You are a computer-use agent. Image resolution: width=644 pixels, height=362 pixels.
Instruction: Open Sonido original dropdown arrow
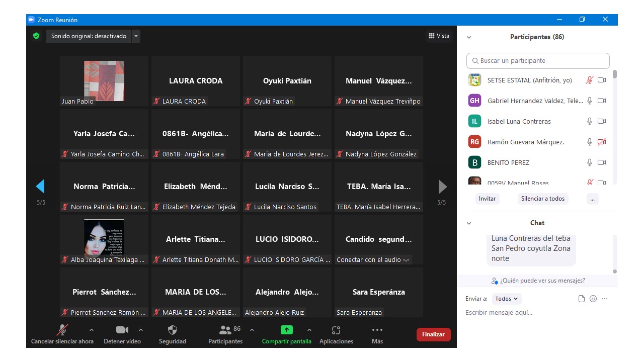click(x=136, y=36)
